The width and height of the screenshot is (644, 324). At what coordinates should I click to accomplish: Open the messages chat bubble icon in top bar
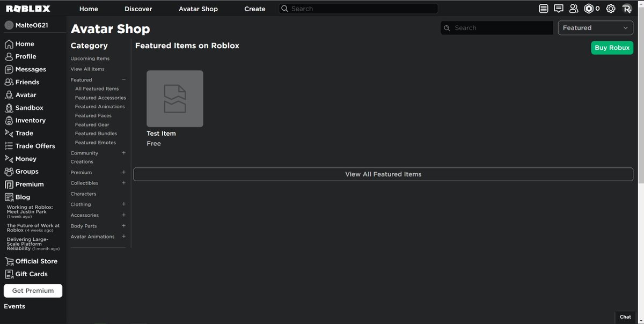[559, 9]
